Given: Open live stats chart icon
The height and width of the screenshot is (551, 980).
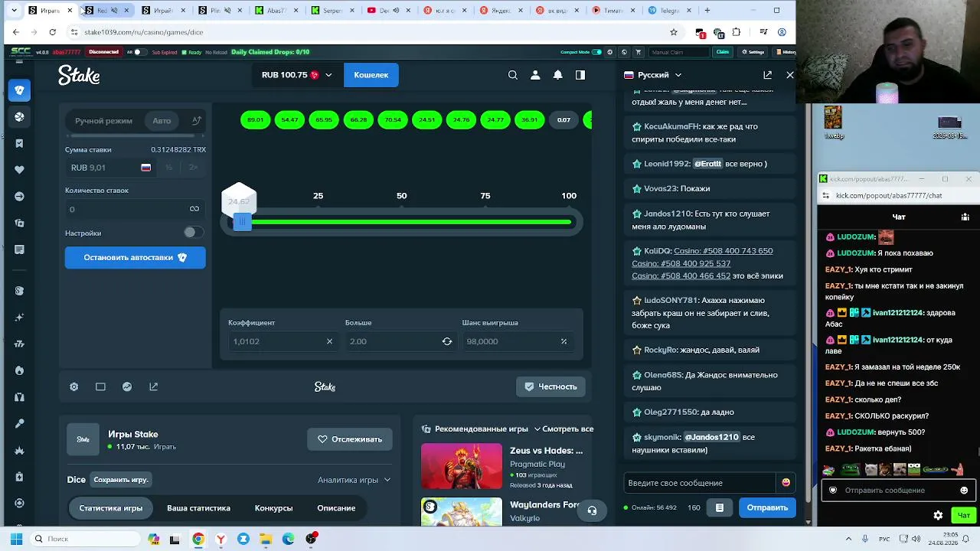Looking at the screenshot, I should (x=127, y=387).
